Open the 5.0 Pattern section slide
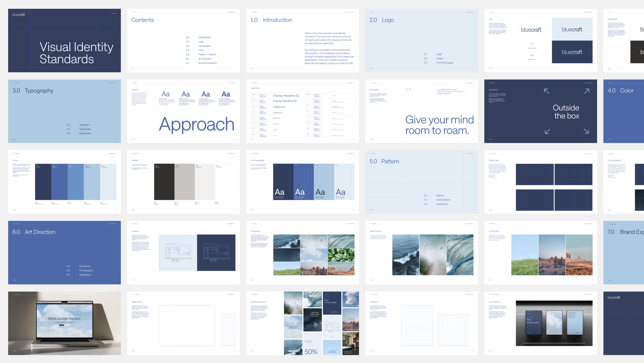 [422, 182]
